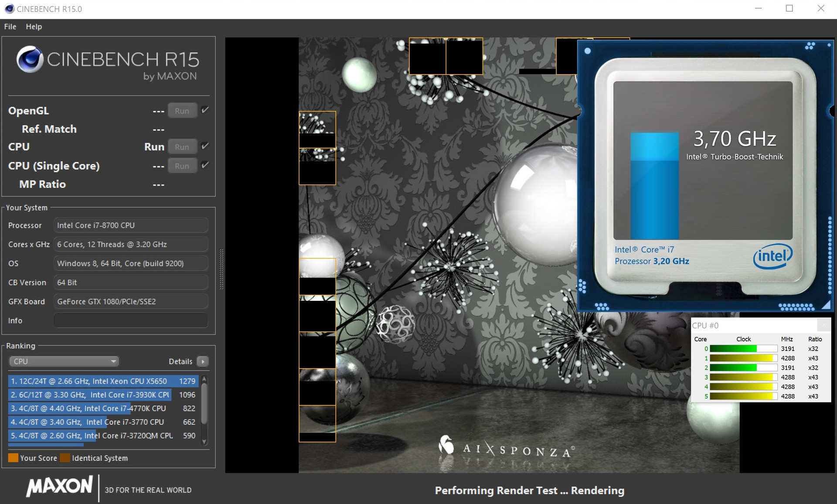Screen dimensions: 837x504
Task: Click the AIXSPONZA logo in render
Action: tap(506, 448)
